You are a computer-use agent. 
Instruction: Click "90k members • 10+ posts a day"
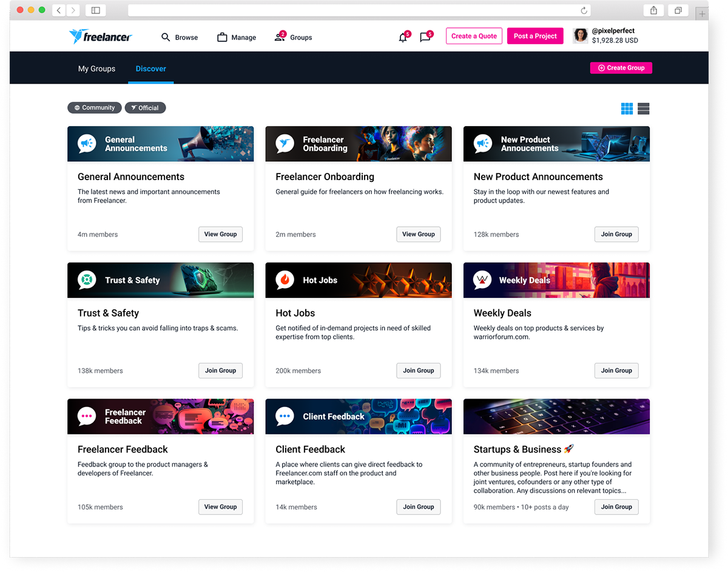521,508
